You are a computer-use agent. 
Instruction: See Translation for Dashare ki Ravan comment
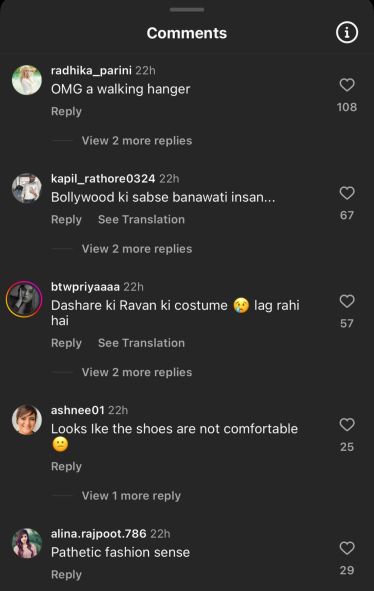141,343
